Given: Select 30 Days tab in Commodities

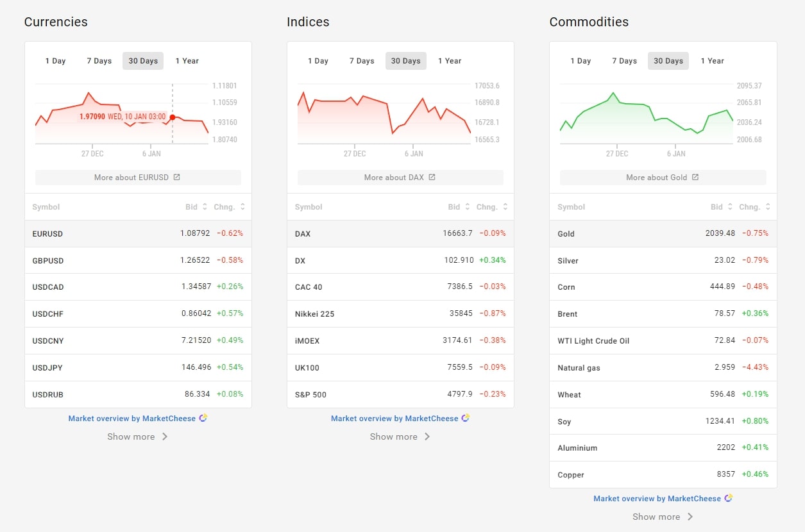Looking at the screenshot, I should [x=668, y=61].
